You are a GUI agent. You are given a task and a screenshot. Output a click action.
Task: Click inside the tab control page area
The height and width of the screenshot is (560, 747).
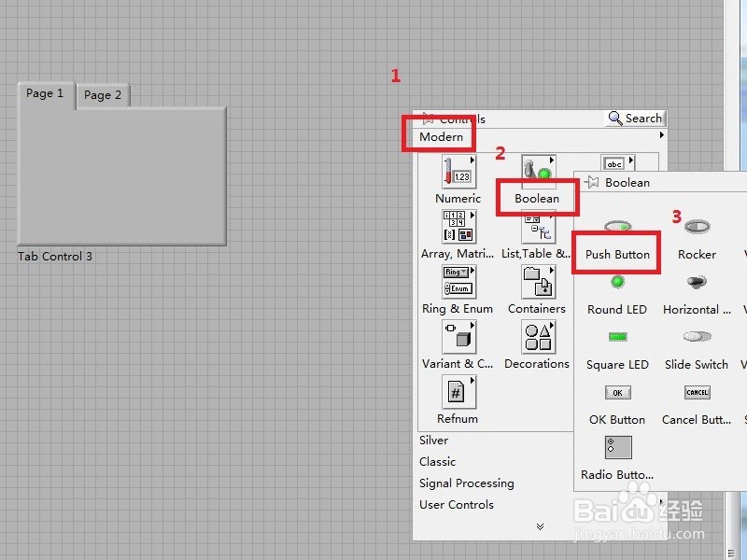coord(122,176)
